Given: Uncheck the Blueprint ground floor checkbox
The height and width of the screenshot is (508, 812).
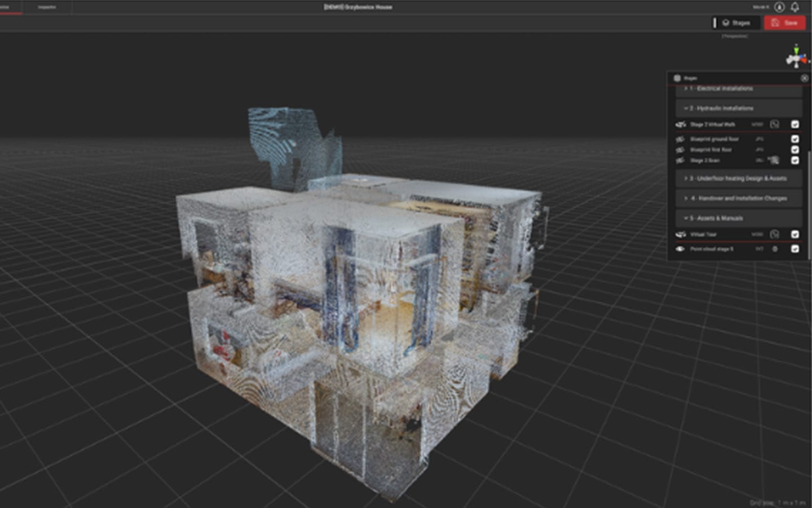Looking at the screenshot, I should (x=795, y=139).
